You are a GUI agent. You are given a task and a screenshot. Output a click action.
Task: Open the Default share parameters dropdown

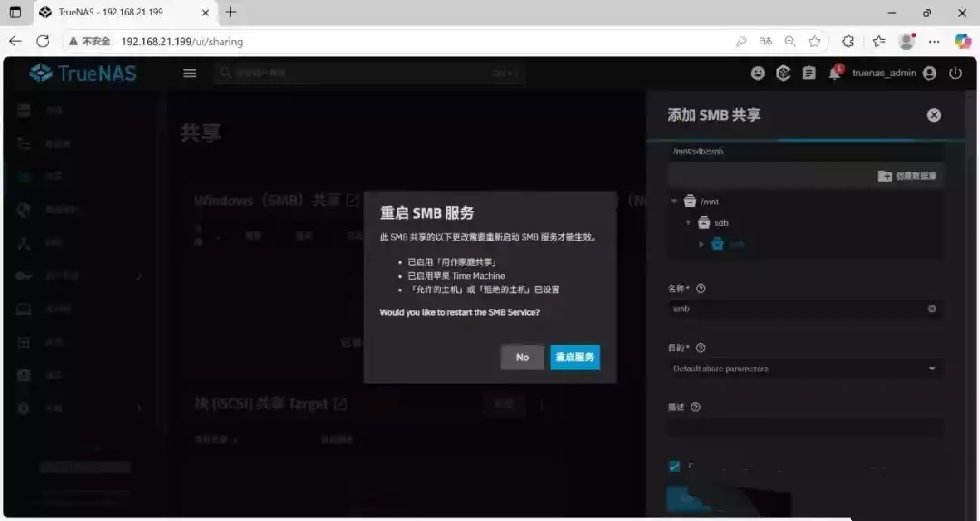point(805,369)
